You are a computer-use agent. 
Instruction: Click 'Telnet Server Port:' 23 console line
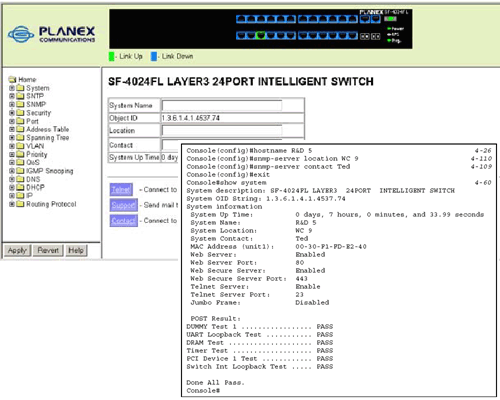pos(247,295)
